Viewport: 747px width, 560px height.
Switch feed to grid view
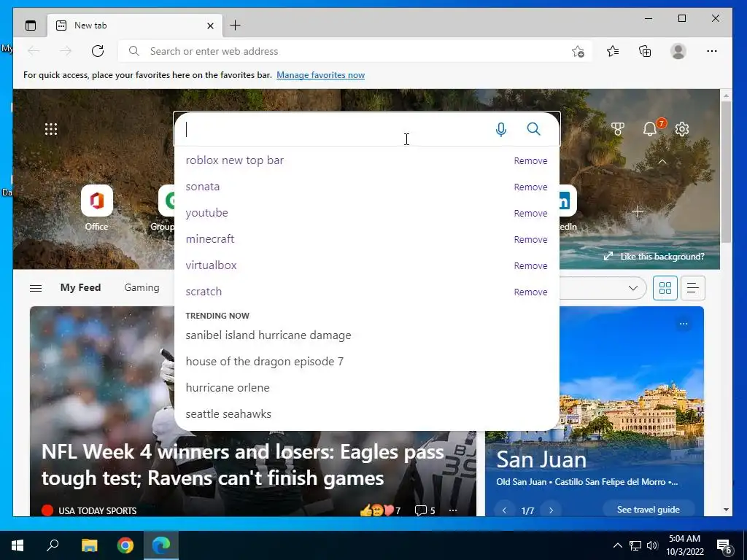tap(665, 288)
